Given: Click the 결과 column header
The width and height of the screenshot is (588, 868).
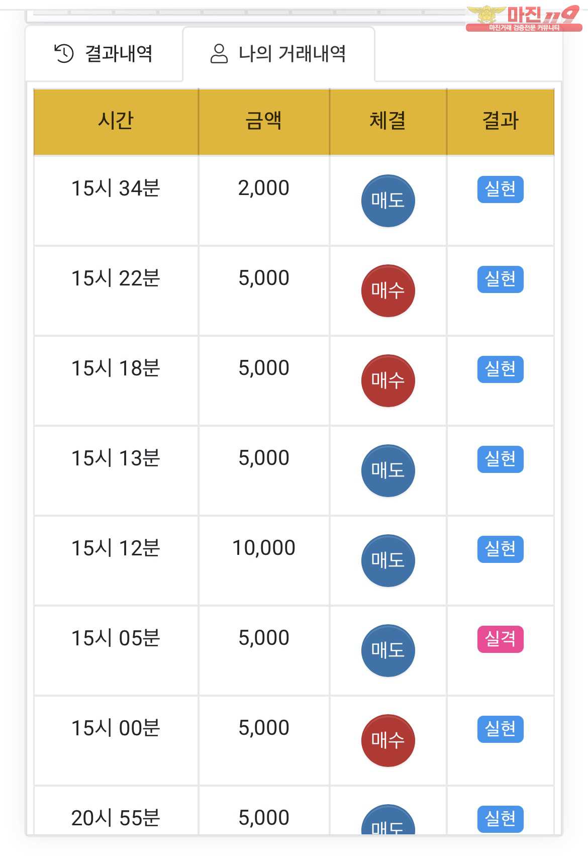Looking at the screenshot, I should [500, 121].
